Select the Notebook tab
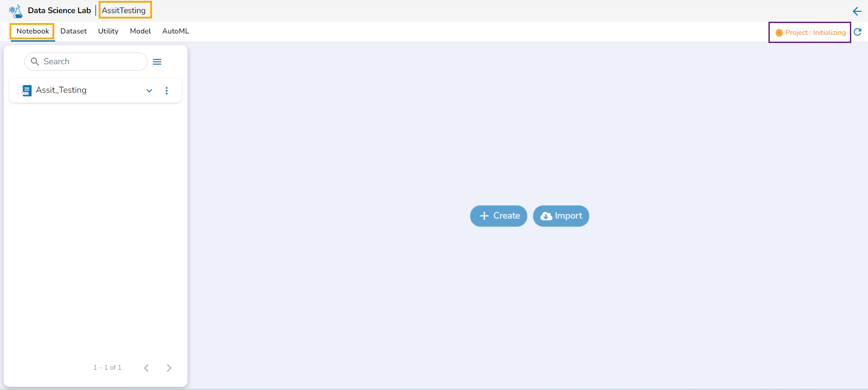This screenshot has height=390, width=868. [33, 31]
